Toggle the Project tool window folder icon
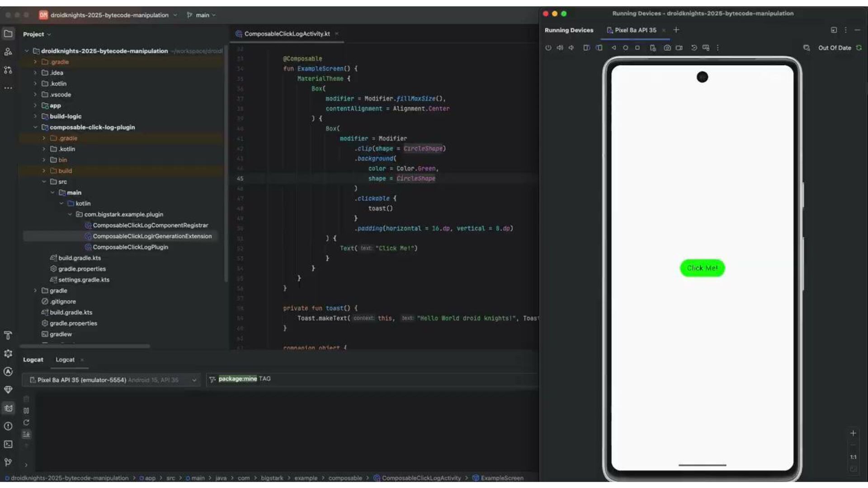The width and height of the screenshot is (868, 488). (x=8, y=34)
